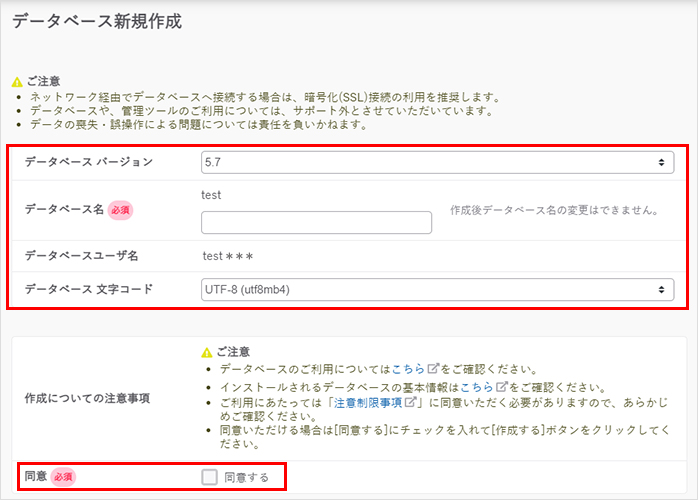Click the データベース バージョン row label
The height and width of the screenshot is (500, 698).
89,162
